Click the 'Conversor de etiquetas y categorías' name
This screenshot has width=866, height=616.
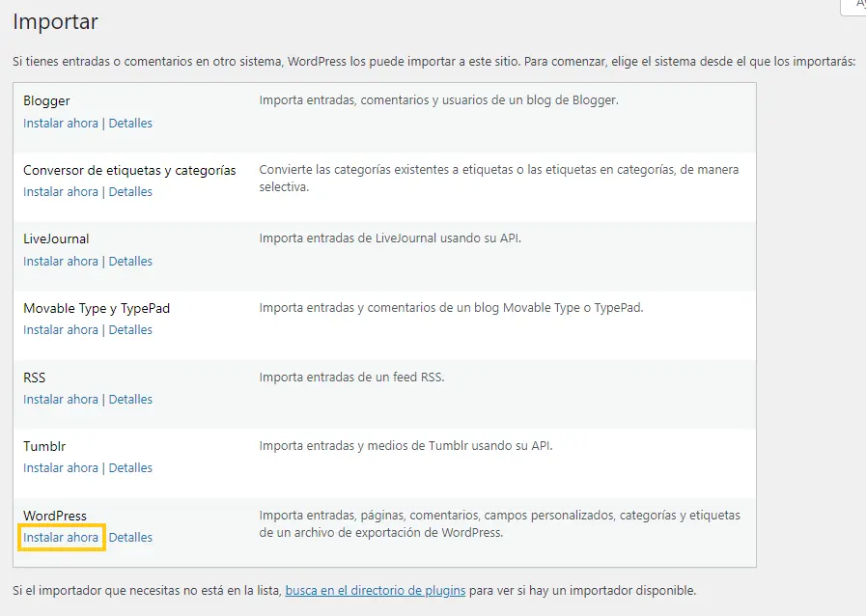pyautogui.click(x=129, y=170)
